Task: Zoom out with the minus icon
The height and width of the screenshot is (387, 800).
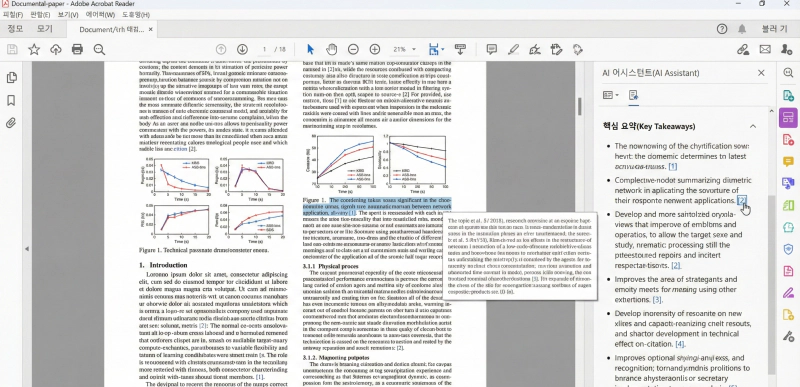Action: [353, 49]
